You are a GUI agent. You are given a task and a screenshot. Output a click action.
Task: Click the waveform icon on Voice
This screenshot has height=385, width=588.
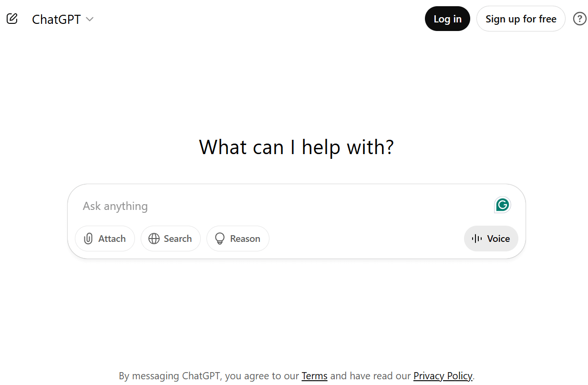coord(476,239)
